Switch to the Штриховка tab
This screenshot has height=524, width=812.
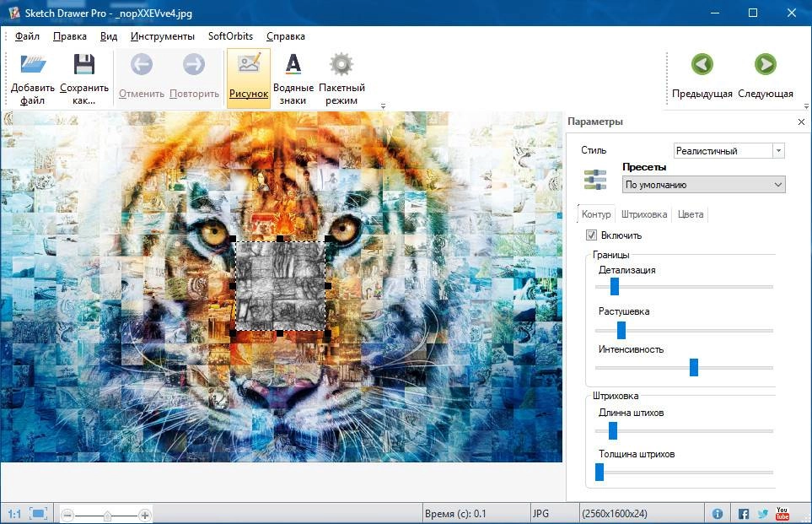pos(644,214)
